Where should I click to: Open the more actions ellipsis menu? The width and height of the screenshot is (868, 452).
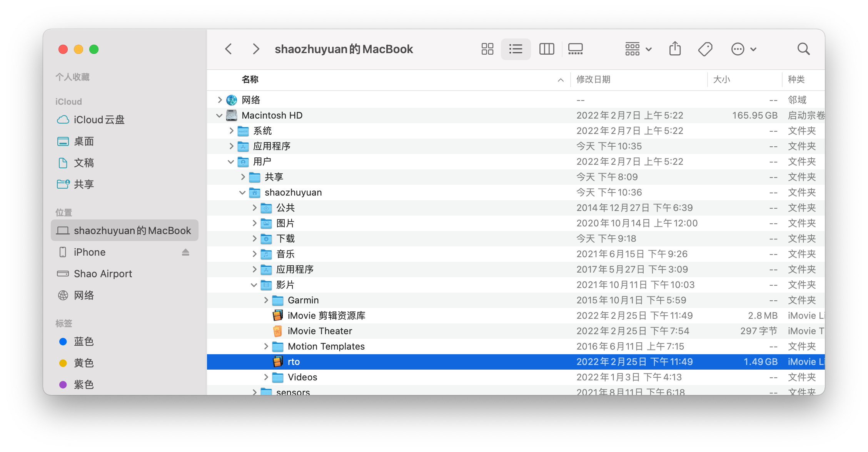click(x=743, y=49)
